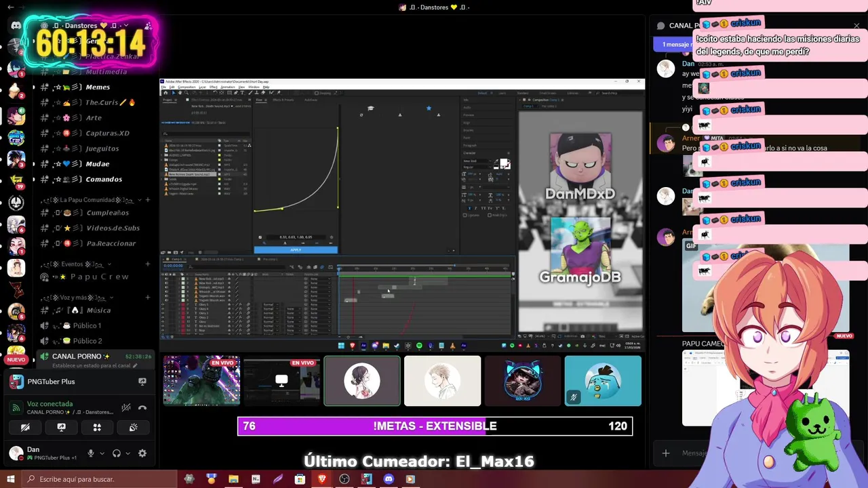Screen dimensions: 868x488
Task: Click easing values field 0.33, 0.03, 1.00, 0.05
Action: [x=296, y=237]
